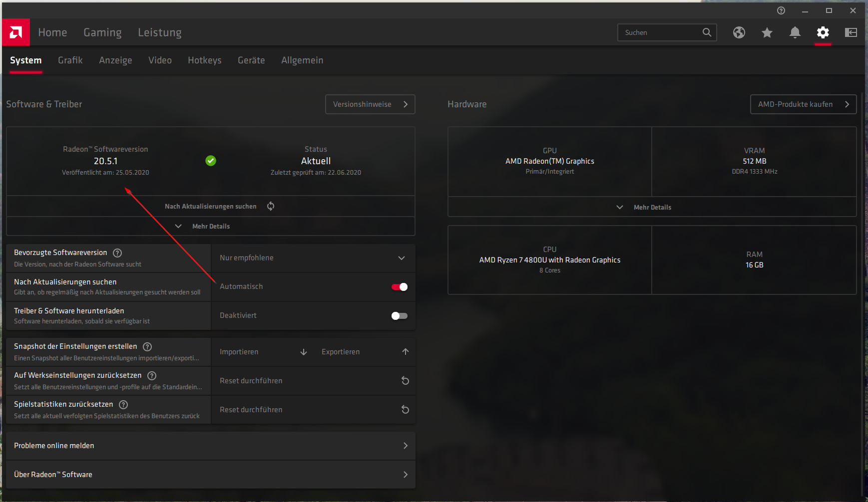Click green checkmark status icon
Screen dimensions: 868x502
click(x=211, y=161)
